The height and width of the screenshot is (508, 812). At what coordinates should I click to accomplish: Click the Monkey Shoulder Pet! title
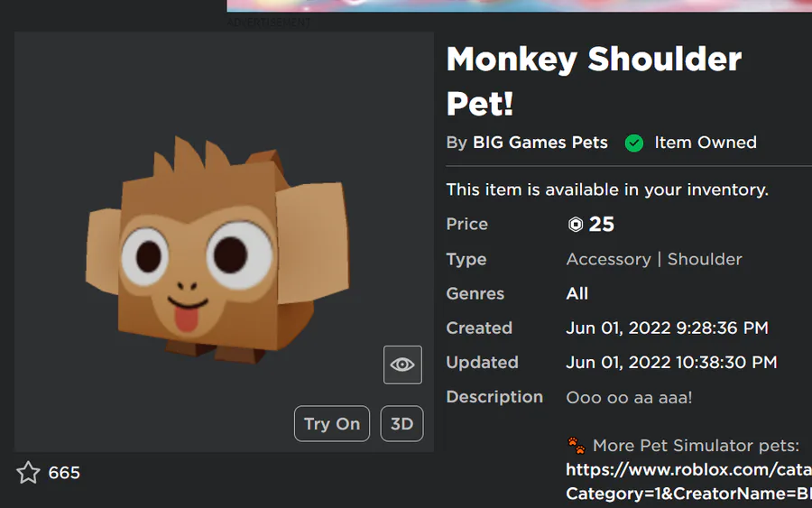[594, 81]
